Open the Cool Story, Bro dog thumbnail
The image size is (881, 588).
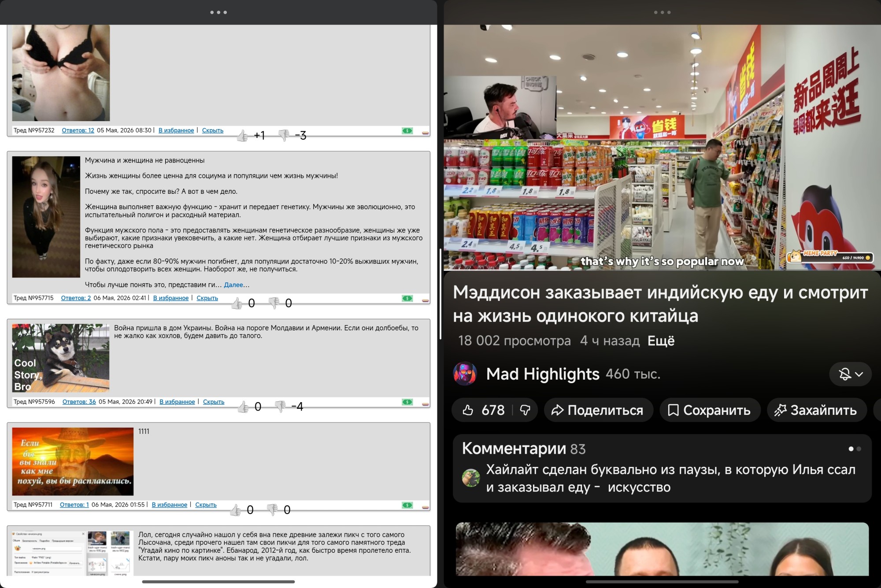(61, 358)
